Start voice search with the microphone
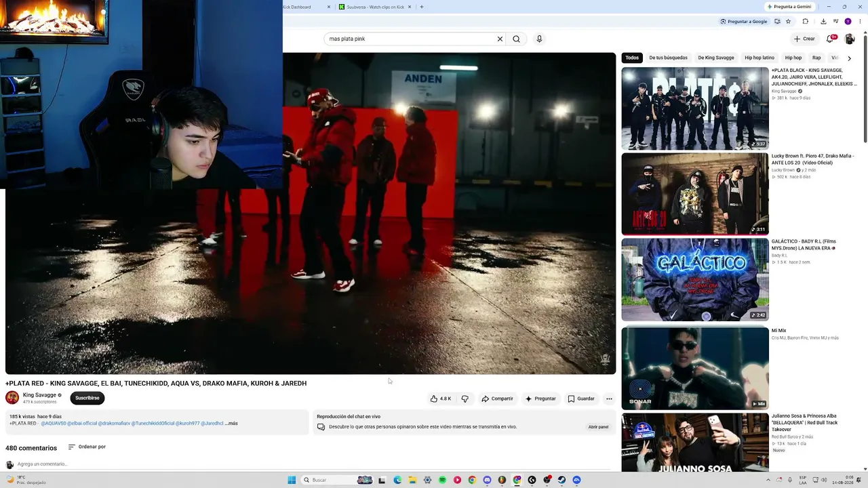This screenshot has width=868, height=488. point(539,39)
